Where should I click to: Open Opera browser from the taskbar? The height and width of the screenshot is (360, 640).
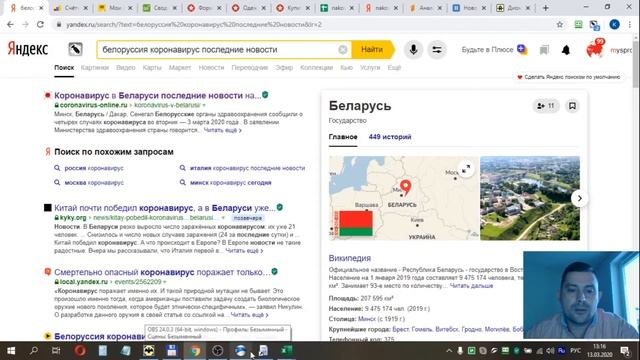coord(80,351)
